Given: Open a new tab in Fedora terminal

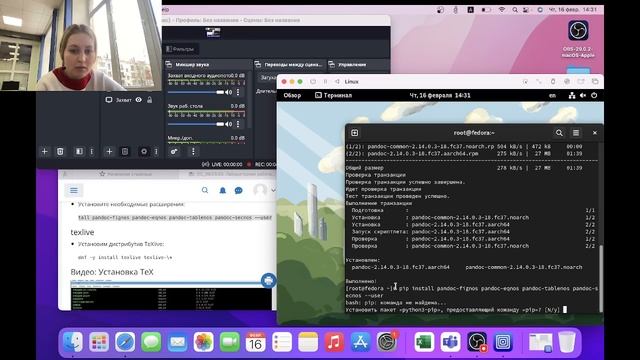Looking at the screenshot, I should click(x=355, y=133).
